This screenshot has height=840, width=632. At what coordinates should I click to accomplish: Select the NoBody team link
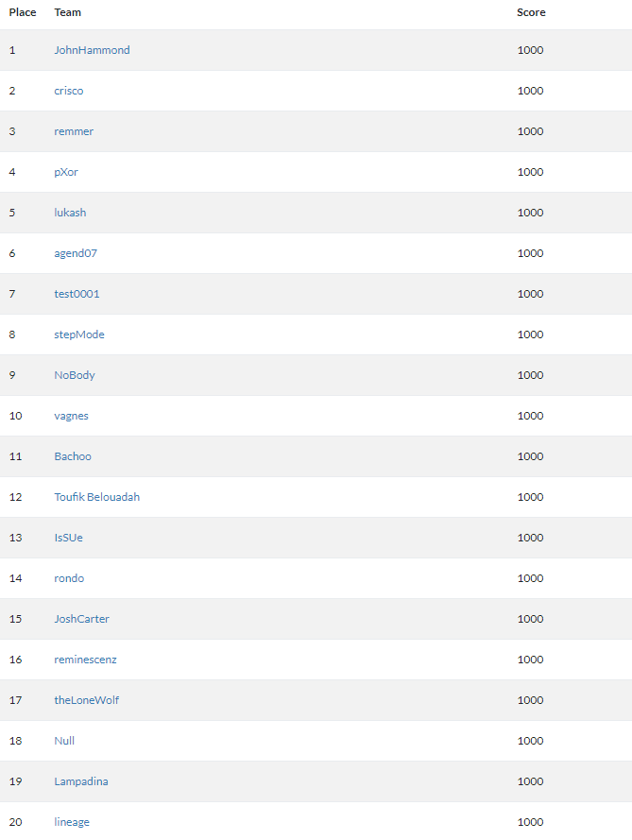75,375
